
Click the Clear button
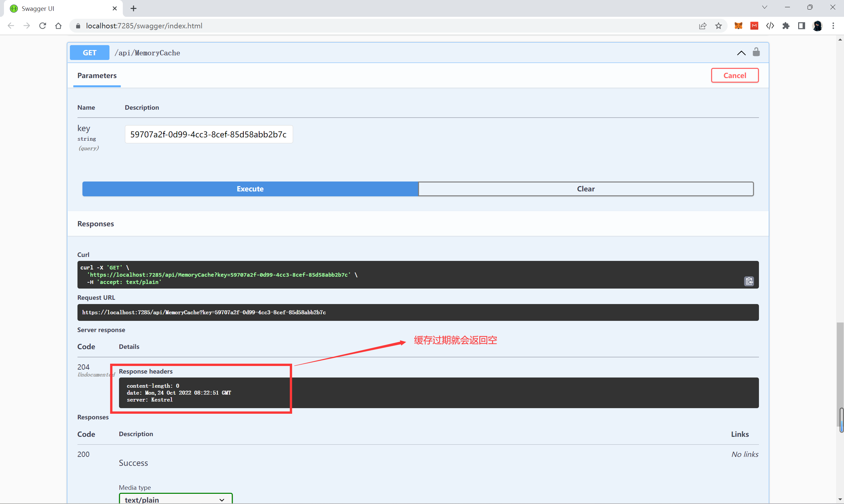[x=585, y=189]
